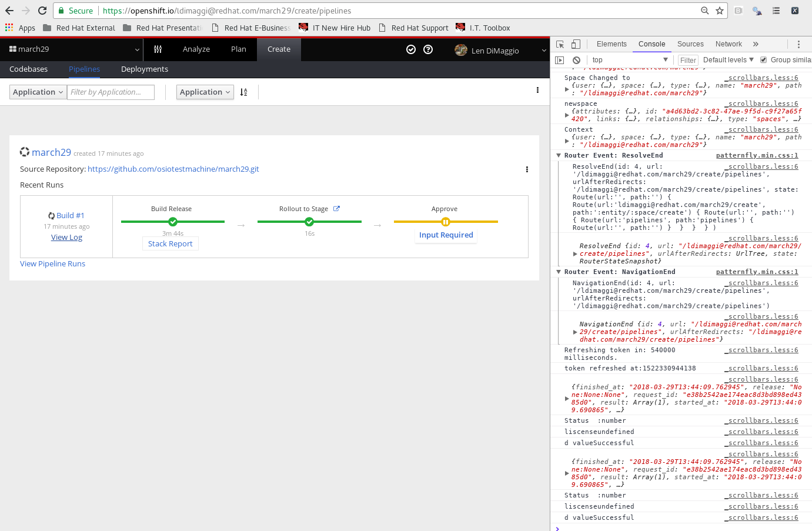Click the Filter by Application input field
812x531 pixels.
pyautogui.click(x=111, y=92)
